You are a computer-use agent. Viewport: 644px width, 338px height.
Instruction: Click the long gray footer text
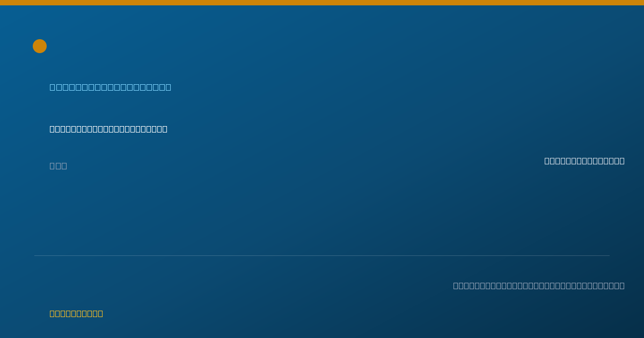click(x=539, y=285)
